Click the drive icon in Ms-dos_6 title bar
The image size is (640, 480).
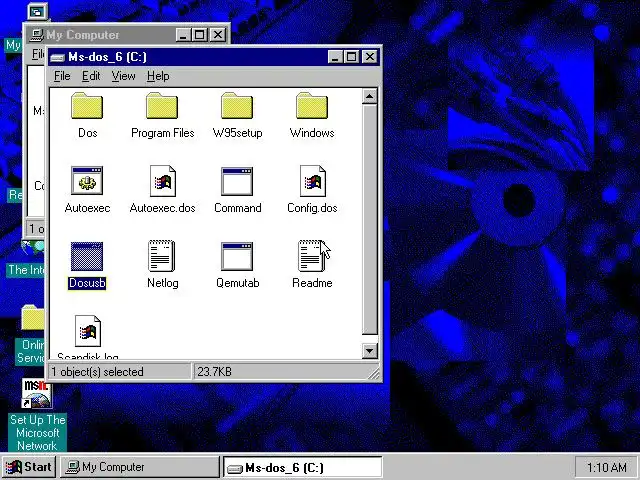click(x=58, y=58)
